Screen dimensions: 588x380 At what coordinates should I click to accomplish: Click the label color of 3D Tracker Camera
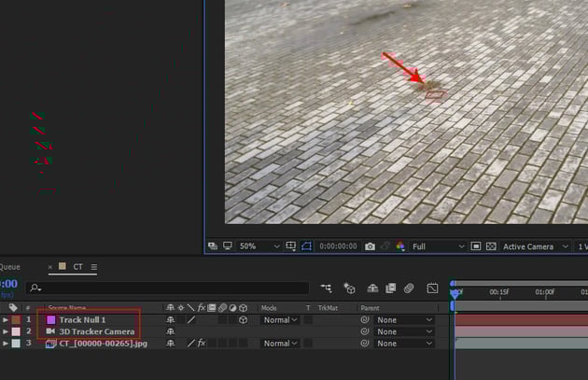coord(16,331)
